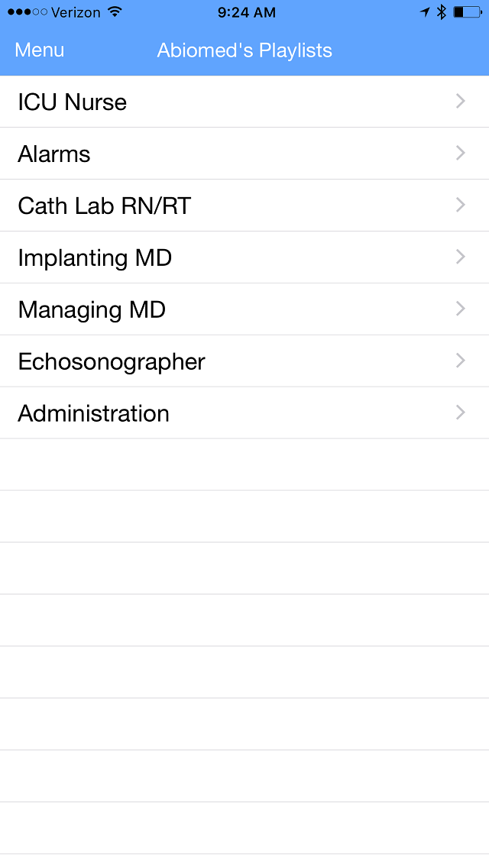
Task: Tap the Implanting MD chevron arrow
Action: tap(461, 257)
